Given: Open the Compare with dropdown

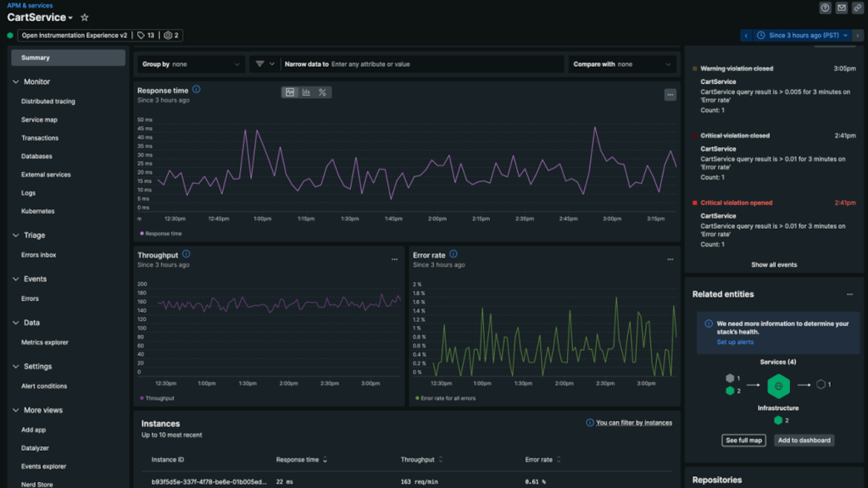Looking at the screenshot, I should (623, 64).
